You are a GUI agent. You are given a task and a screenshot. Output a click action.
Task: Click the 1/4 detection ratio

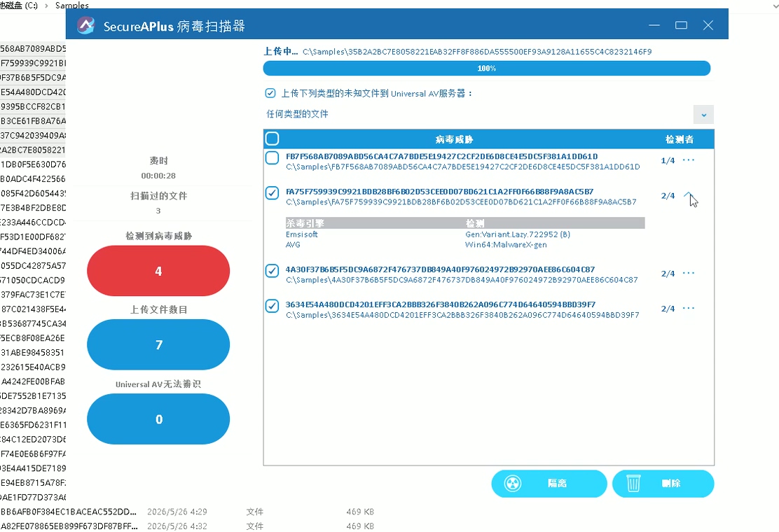(x=668, y=160)
